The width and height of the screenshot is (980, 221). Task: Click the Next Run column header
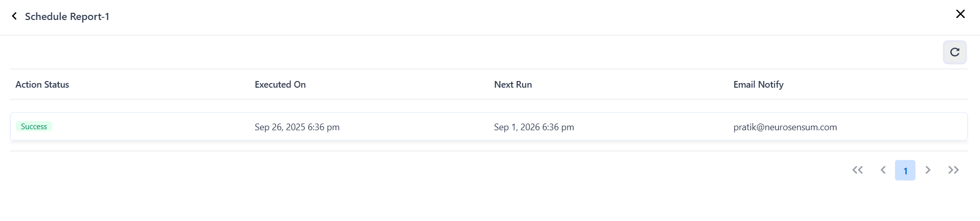[x=513, y=85]
